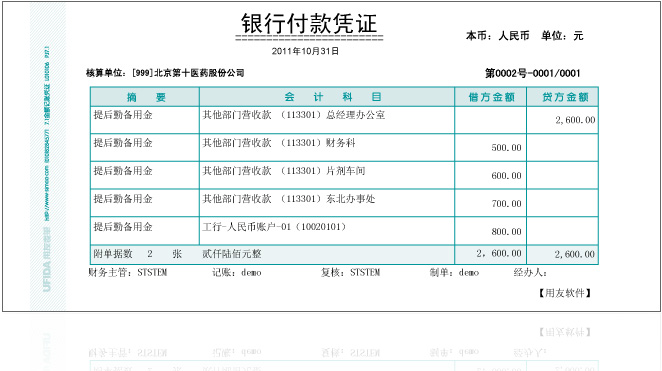Click the 摘要 column header
Viewport: 662px width, 371px height.
(x=145, y=97)
